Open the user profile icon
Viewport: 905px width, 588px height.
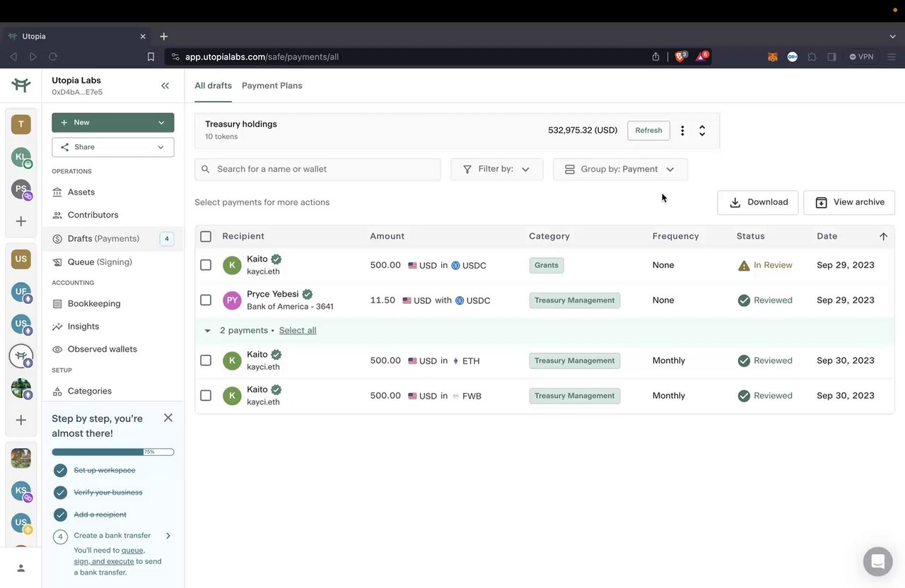tap(21, 568)
